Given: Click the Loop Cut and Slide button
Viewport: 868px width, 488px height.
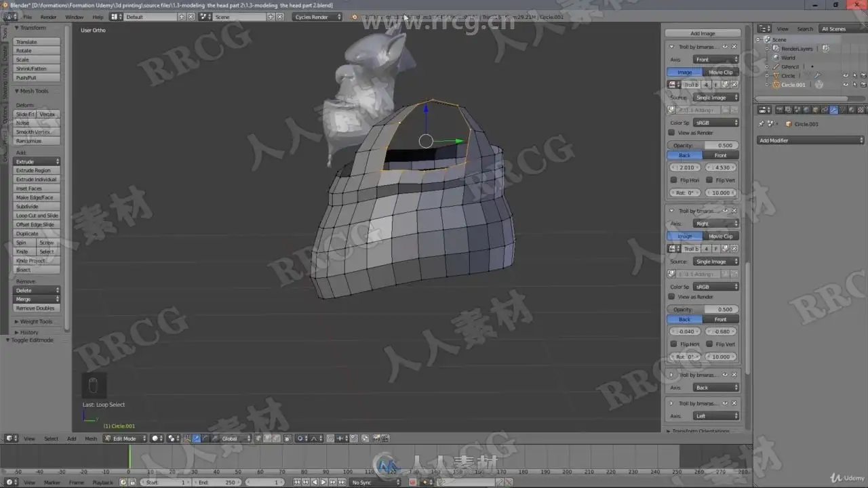Looking at the screenshot, I should click(37, 216).
